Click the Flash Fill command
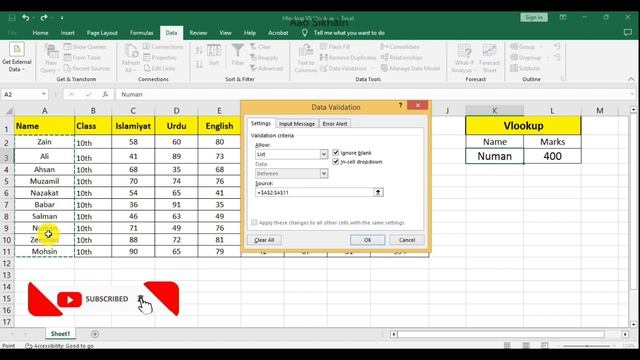This screenshot has width=640, height=360. click(x=335, y=47)
